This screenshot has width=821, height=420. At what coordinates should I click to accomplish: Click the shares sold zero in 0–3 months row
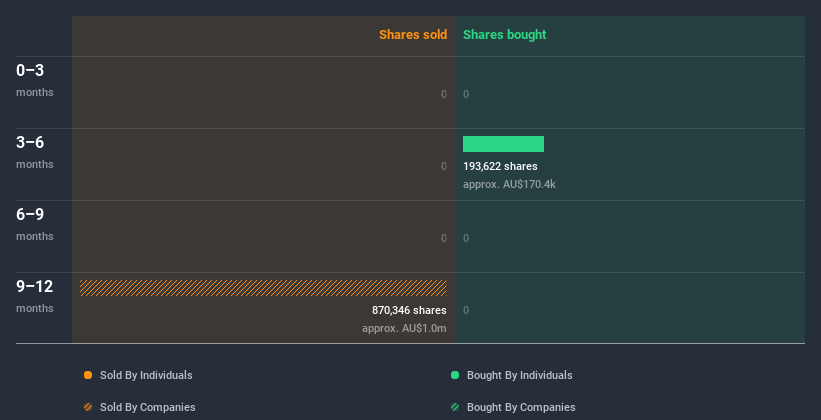pyautogui.click(x=444, y=94)
